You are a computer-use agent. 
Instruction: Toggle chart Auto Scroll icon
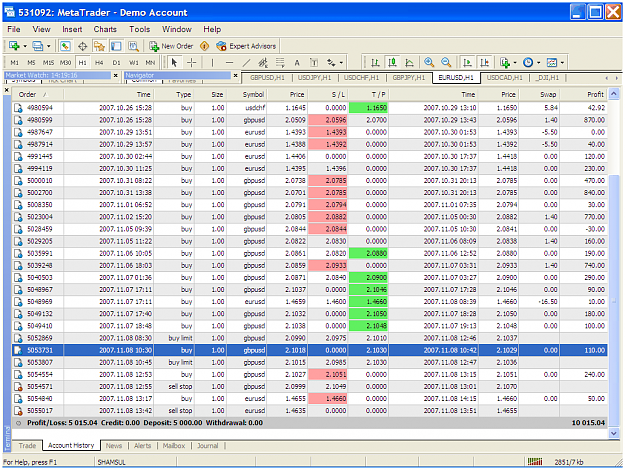point(467,63)
